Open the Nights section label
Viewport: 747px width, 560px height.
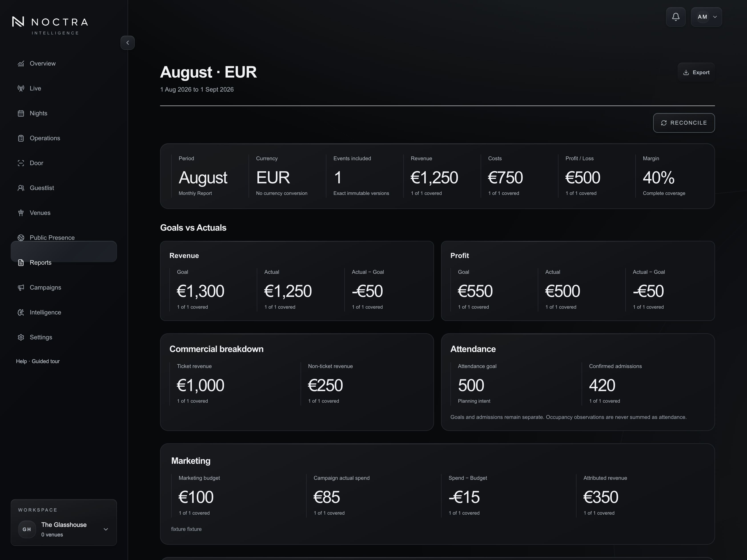coord(38,113)
